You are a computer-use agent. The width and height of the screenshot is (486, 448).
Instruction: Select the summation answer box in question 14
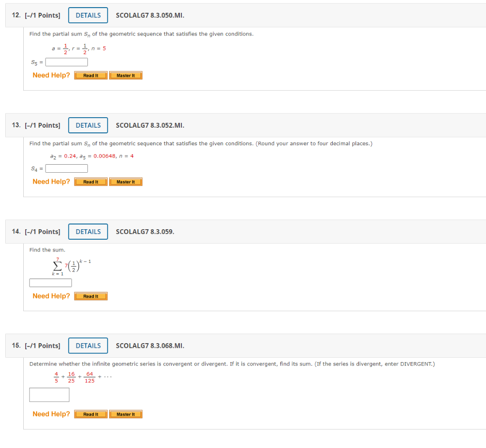click(x=50, y=282)
